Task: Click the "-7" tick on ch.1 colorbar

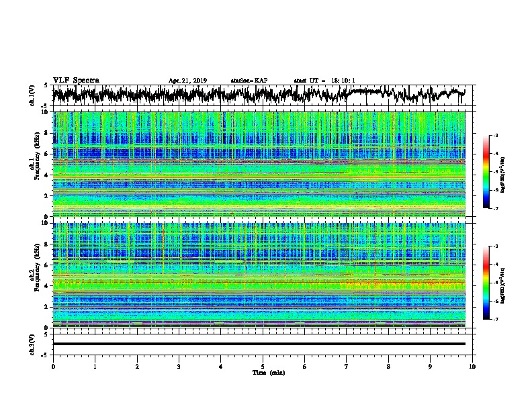Action: coord(495,208)
